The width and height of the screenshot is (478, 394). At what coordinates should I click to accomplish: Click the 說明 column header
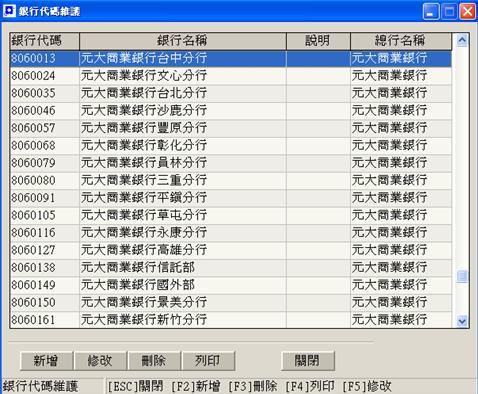coord(318,41)
